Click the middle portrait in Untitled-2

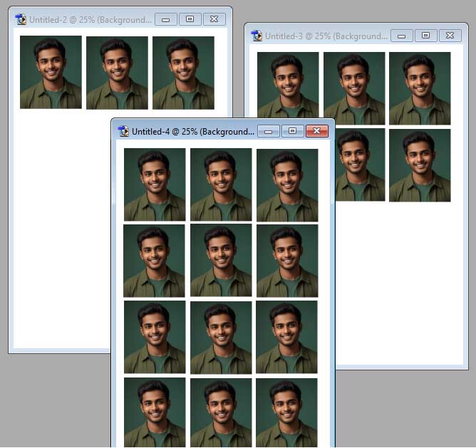click(x=117, y=73)
